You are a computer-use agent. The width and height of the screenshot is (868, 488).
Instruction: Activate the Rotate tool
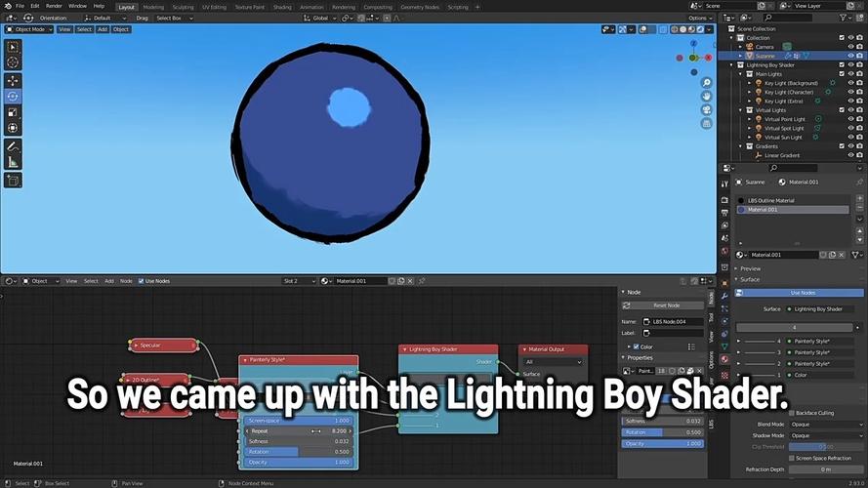pyautogui.click(x=13, y=97)
